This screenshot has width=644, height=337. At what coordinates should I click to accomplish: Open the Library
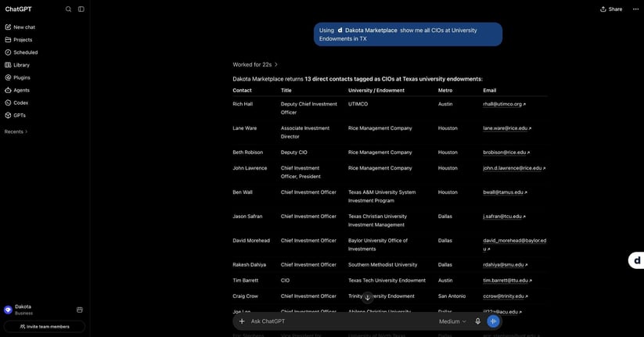17,65
